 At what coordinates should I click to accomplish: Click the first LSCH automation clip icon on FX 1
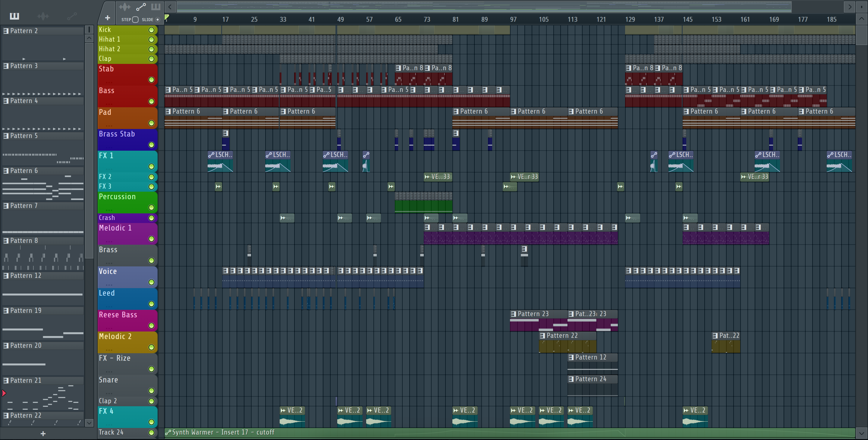211,155
